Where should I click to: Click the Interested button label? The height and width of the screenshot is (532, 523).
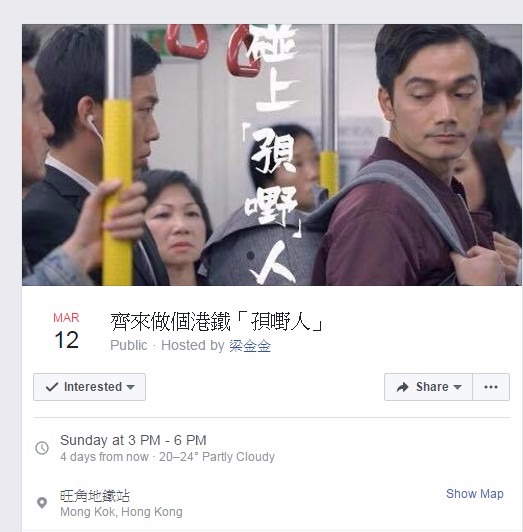(93, 387)
